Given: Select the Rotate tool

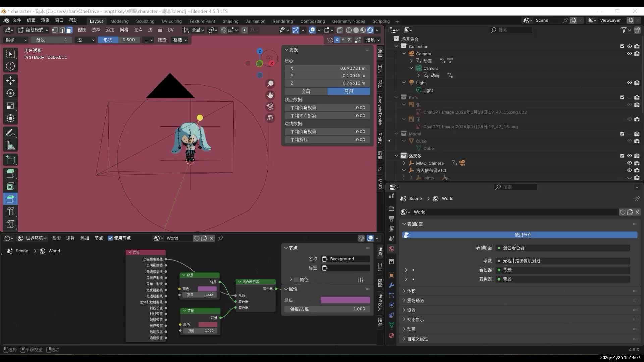Looking at the screenshot, I should point(10,93).
